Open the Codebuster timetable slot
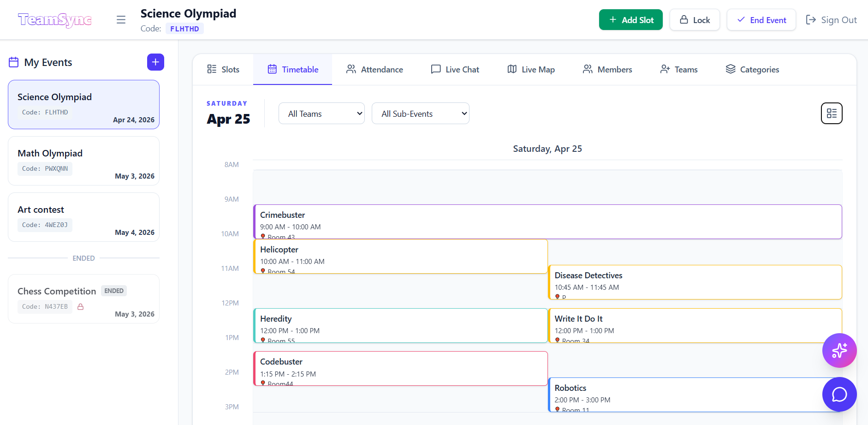Image resolution: width=868 pixels, height=425 pixels. click(400, 369)
